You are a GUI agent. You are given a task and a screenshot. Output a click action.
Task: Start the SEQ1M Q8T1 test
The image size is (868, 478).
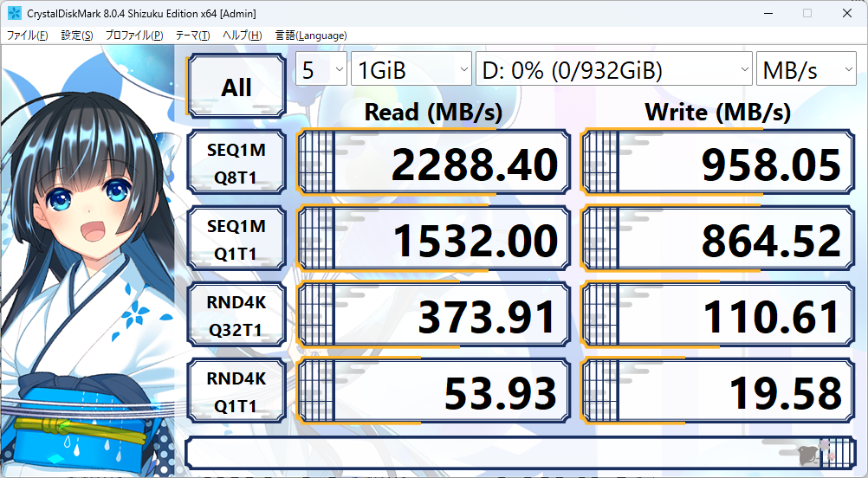click(x=236, y=163)
